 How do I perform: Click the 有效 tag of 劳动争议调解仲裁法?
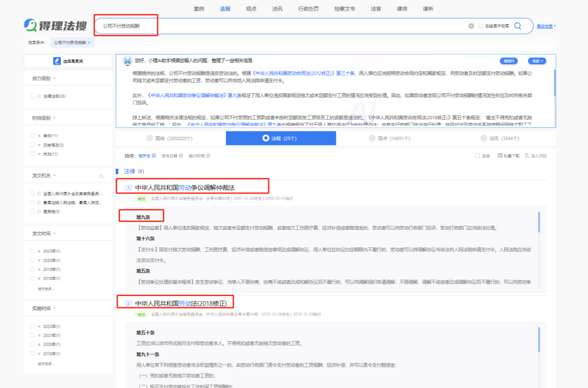click(x=142, y=198)
